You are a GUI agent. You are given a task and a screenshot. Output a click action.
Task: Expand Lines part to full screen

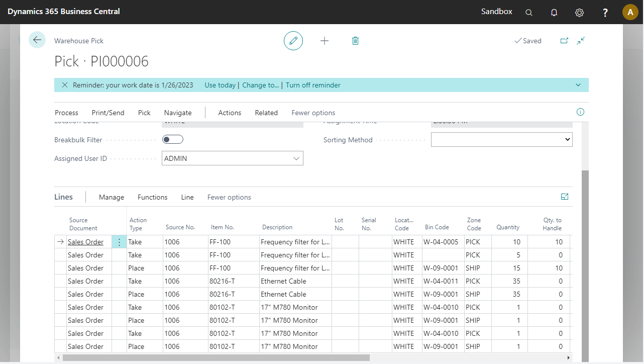click(565, 197)
